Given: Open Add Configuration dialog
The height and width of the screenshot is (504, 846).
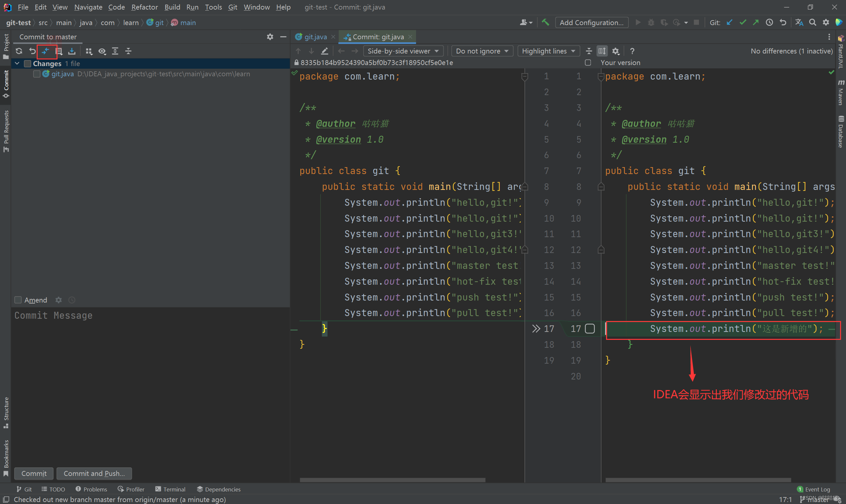Looking at the screenshot, I should [592, 22].
